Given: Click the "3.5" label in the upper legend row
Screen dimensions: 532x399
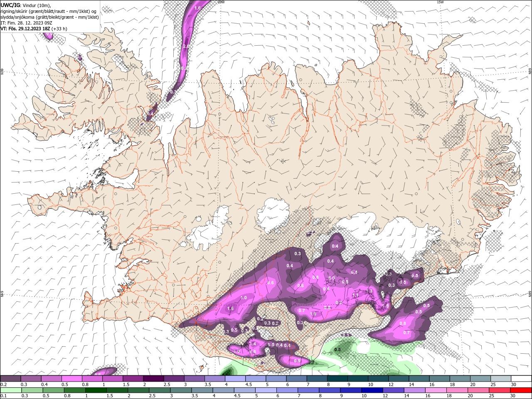Looking at the screenshot, I should click(x=208, y=384).
